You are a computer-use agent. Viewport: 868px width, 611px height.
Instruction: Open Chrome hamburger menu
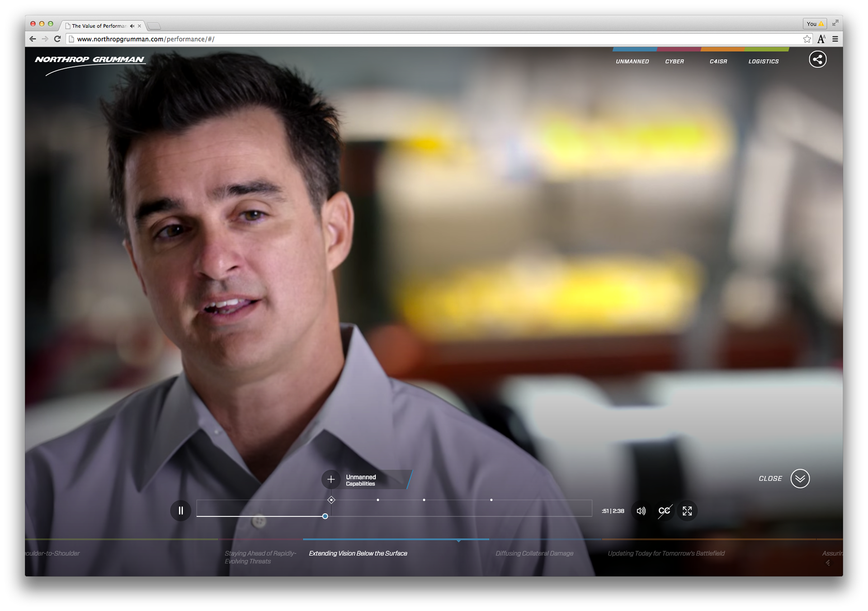pos(835,39)
